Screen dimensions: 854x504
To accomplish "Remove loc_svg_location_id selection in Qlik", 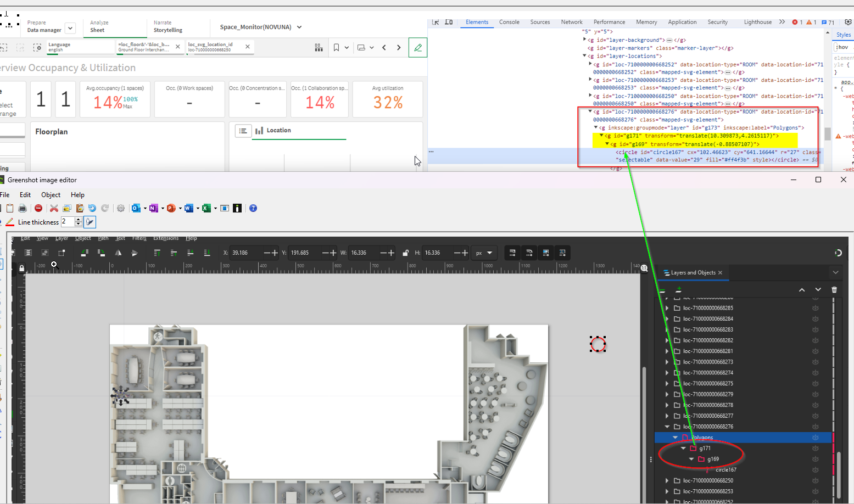I will [x=248, y=47].
